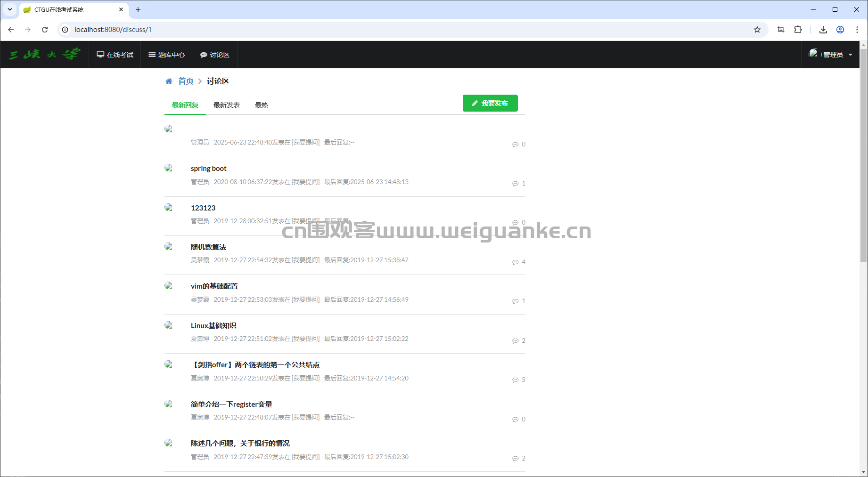The height and width of the screenshot is (477, 868).
Task: Open 首页 from the breadcrumb
Action: (x=185, y=81)
